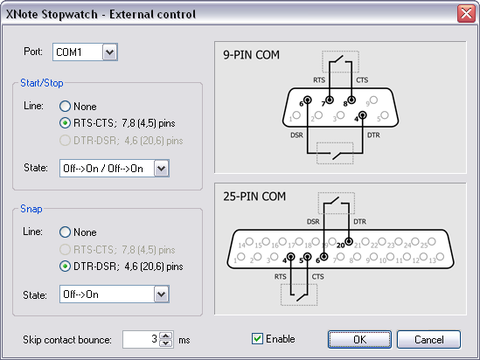This screenshot has width=480, height=360.
Task: Click the Cancel button
Action: 429,340
